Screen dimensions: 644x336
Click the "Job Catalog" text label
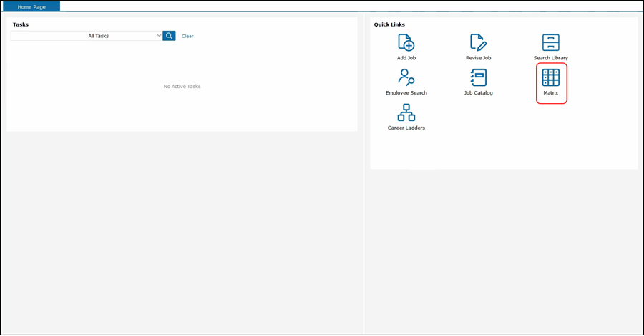(478, 93)
